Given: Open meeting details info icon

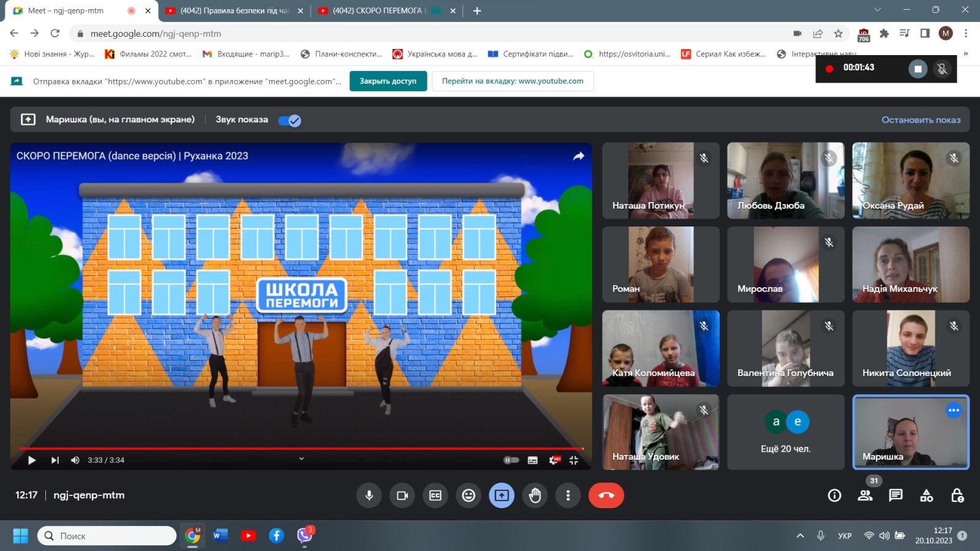Looking at the screenshot, I should [834, 495].
